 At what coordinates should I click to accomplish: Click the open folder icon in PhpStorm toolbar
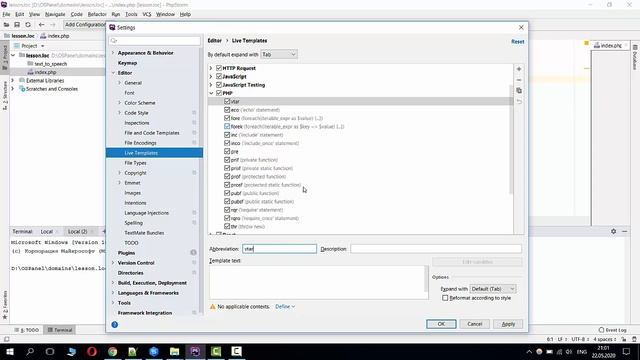7,25
